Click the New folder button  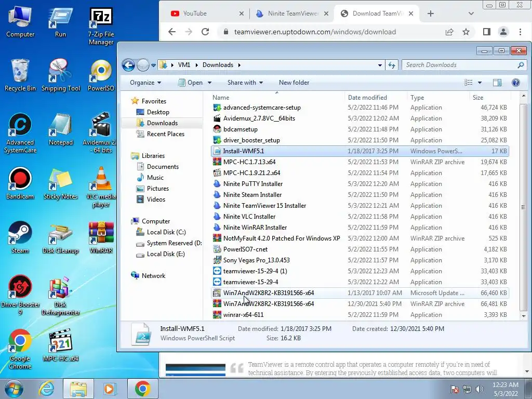click(294, 83)
